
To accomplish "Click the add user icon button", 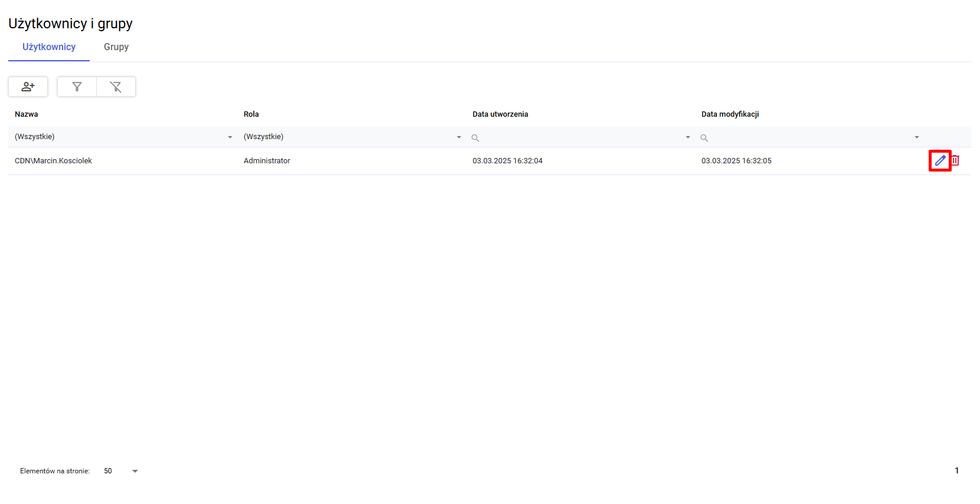I will coord(28,87).
